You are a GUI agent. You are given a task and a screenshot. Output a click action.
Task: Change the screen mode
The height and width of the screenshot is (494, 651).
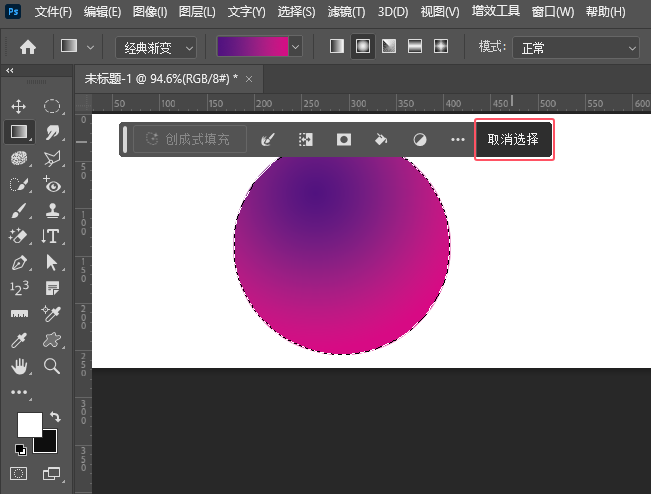[51, 473]
